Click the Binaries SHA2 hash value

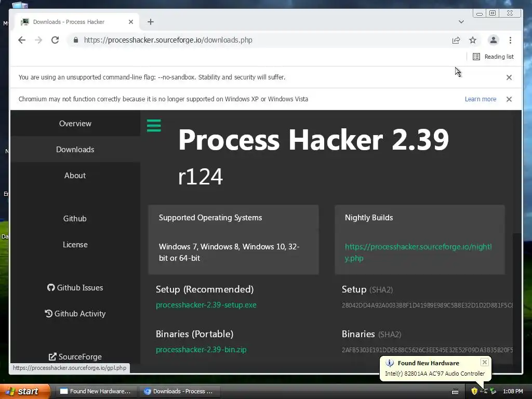click(427, 350)
